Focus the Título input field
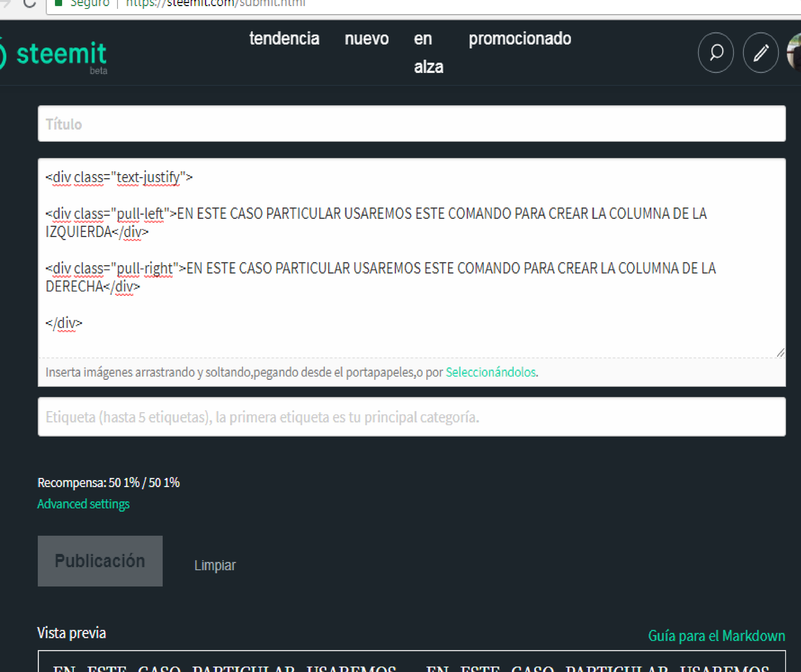This screenshot has height=672, width=801. (412, 124)
